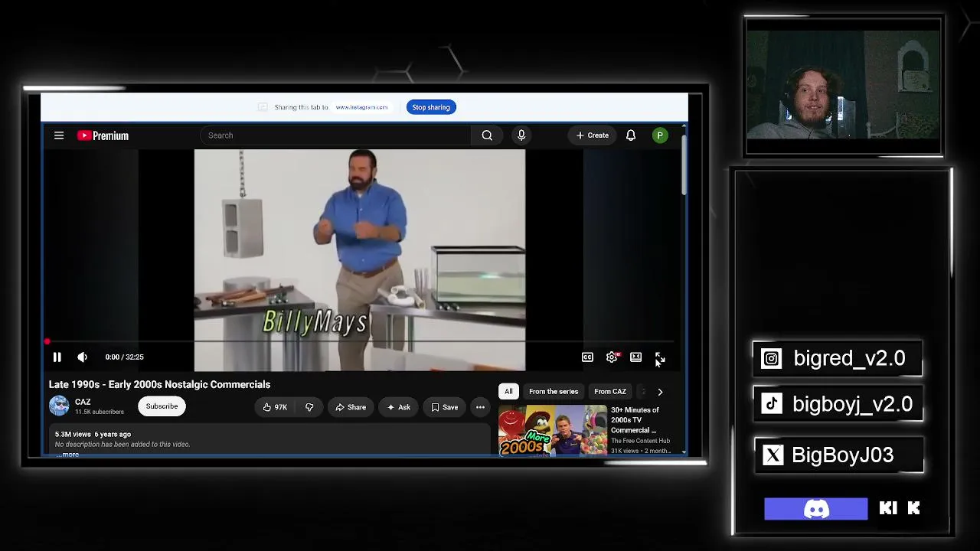Open The Free Content Hub channel
The width and height of the screenshot is (980, 551).
click(x=641, y=441)
